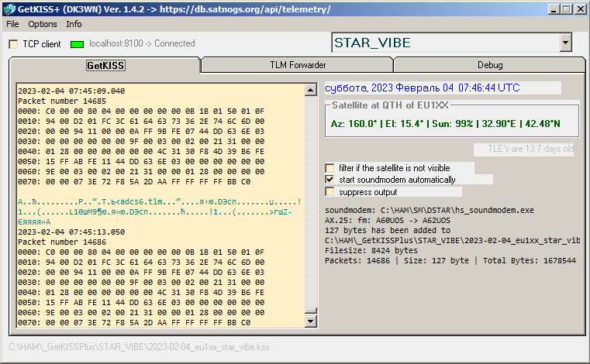Click the green connection status indicator
The width and height of the screenshot is (590, 364).
pyautogui.click(x=77, y=44)
